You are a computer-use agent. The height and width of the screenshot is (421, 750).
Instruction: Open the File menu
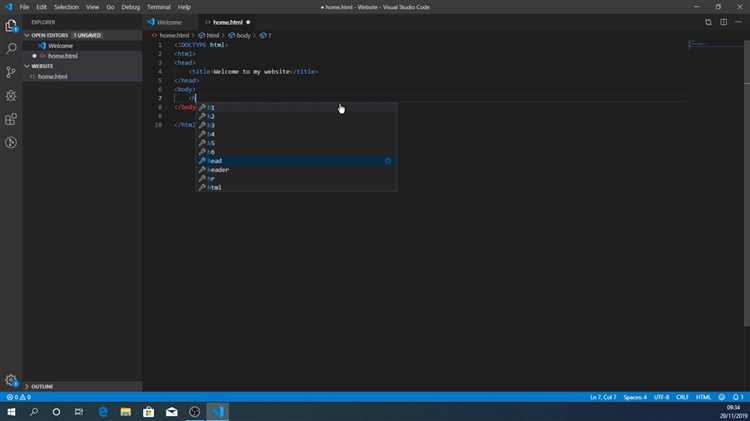coord(24,7)
